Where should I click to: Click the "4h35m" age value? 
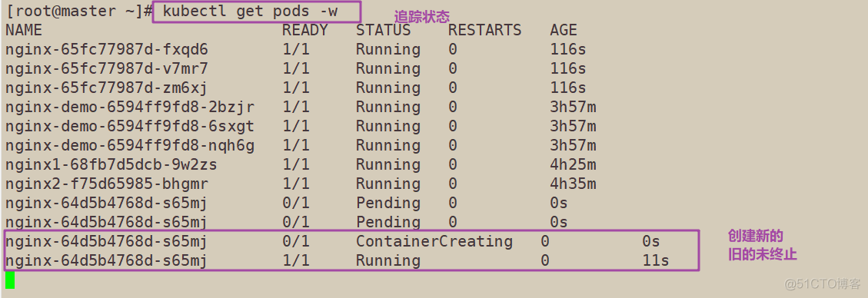pos(573,184)
